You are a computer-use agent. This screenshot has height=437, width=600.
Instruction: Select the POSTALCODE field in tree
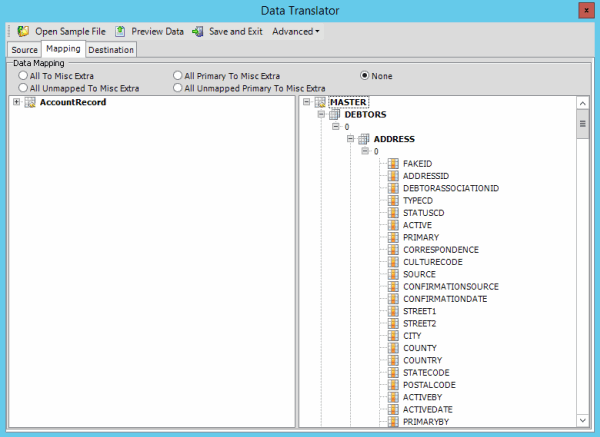429,384
